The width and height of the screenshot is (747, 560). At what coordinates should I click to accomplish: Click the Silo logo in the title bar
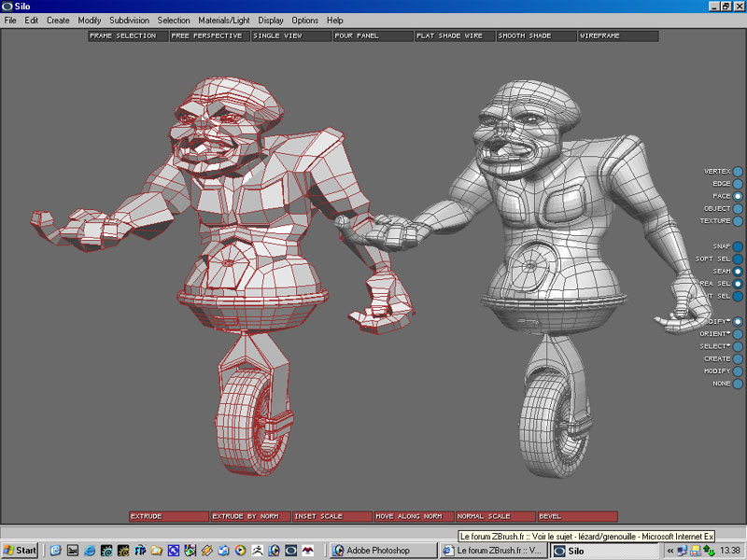(7, 6)
